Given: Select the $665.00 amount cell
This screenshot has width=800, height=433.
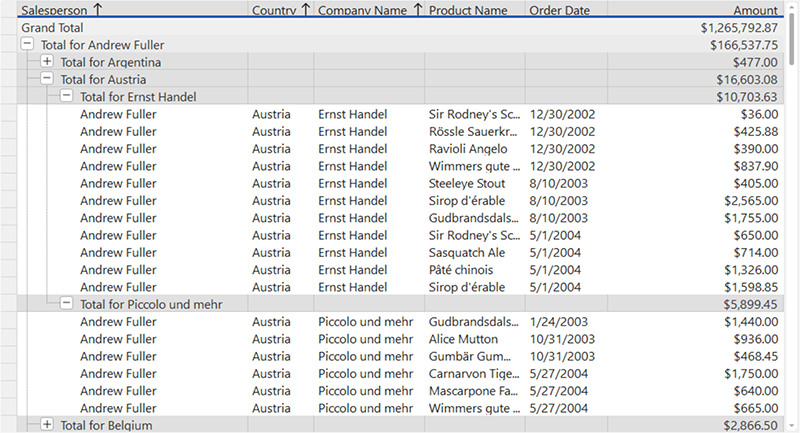Looking at the screenshot, I should (x=695, y=408).
